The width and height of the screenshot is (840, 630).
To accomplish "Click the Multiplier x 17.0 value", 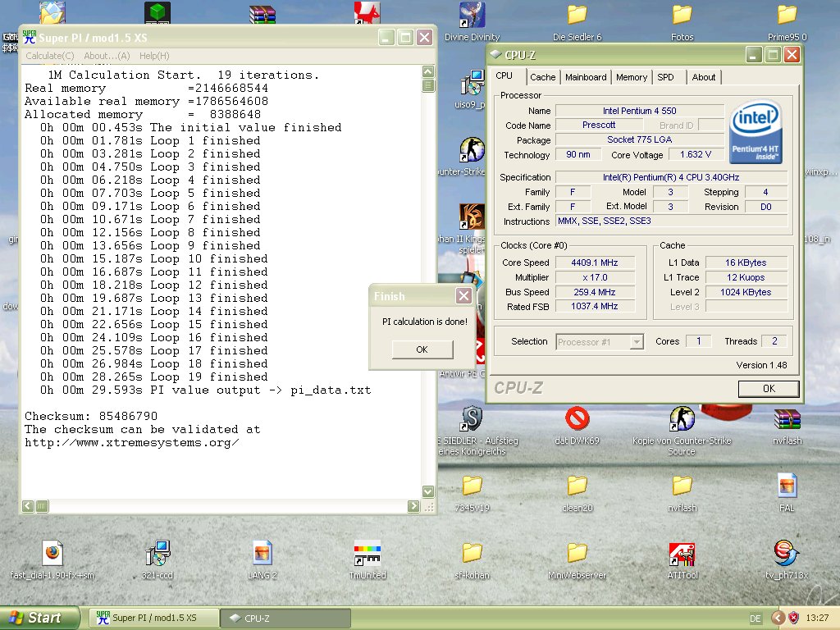I will 595,277.
